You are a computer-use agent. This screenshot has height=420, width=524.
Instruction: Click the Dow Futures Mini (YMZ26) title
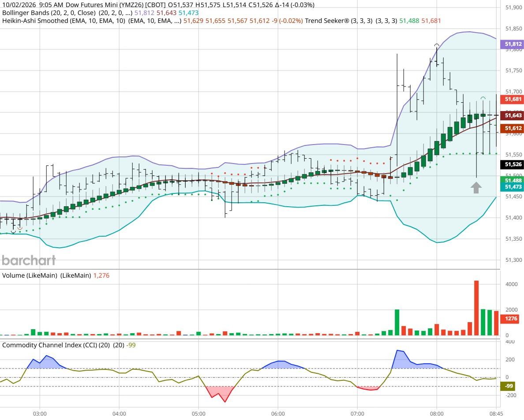pos(105,5)
